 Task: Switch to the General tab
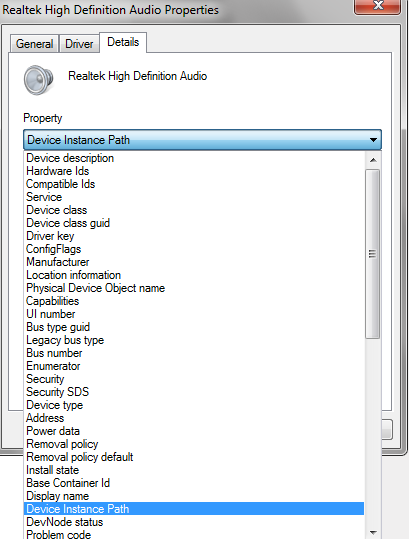(34, 44)
